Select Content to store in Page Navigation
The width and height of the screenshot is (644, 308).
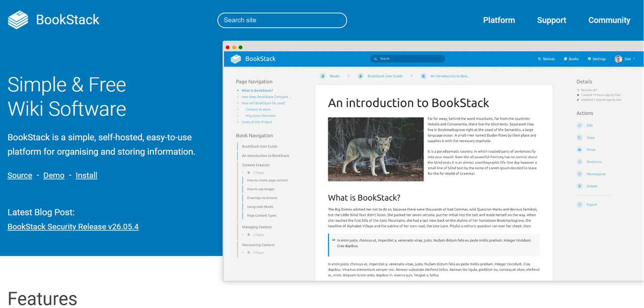pos(258,109)
